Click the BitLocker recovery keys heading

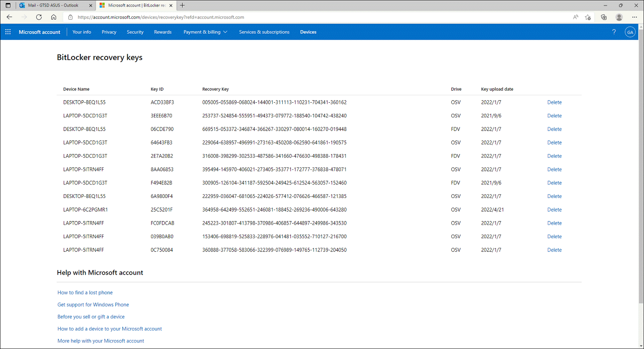click(100, 57)
